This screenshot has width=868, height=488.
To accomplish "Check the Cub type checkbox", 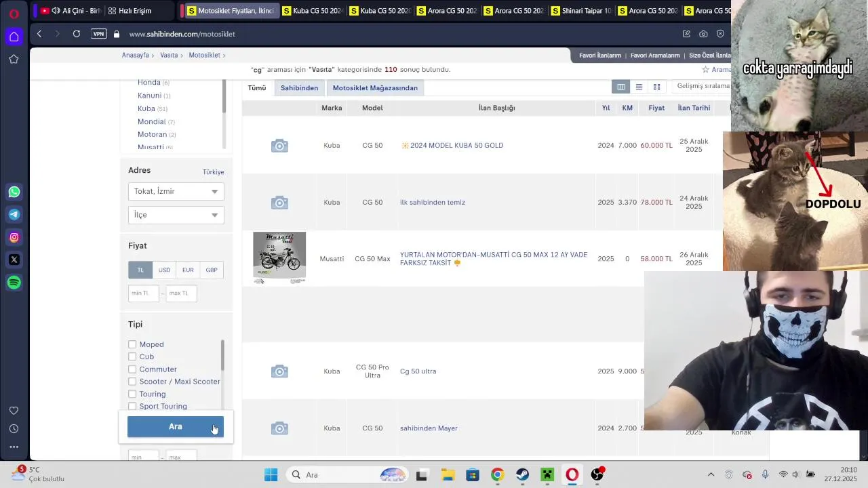I will (132, 357).
